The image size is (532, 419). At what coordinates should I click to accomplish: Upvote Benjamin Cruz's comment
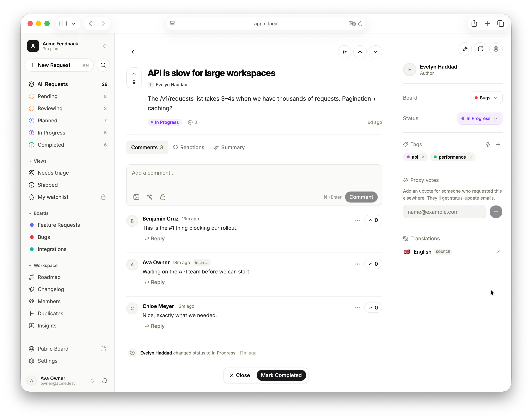pyautogui.click(x=373, y=220)
